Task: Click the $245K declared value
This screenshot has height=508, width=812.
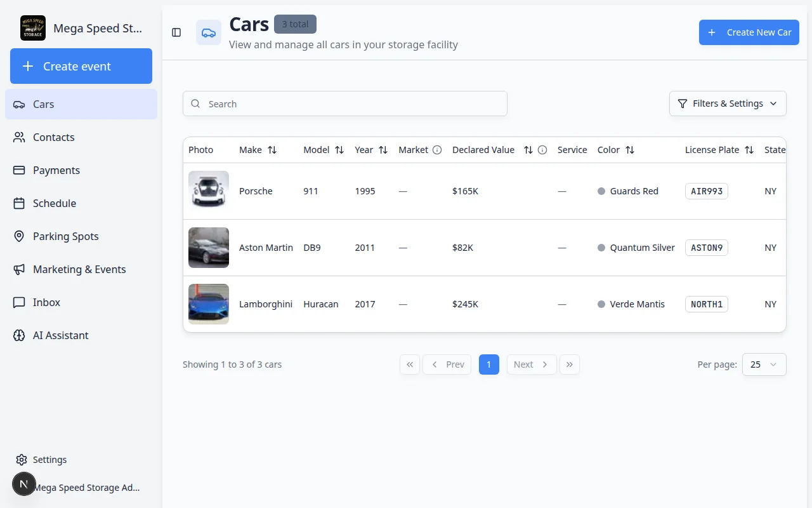Action: (x=465, y=304)
